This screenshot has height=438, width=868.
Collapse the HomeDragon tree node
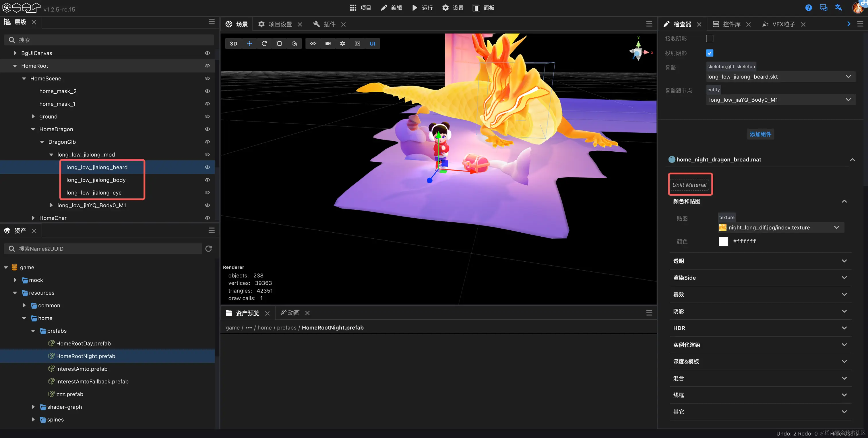33,129
